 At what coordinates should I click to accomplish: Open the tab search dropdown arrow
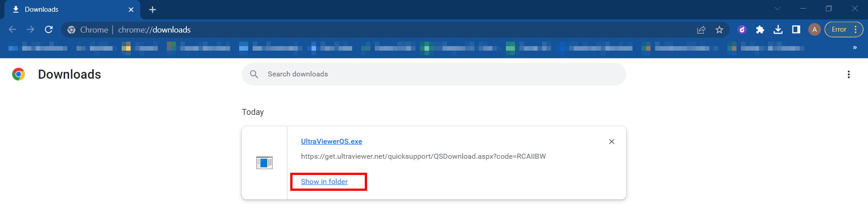pos(778,9)
